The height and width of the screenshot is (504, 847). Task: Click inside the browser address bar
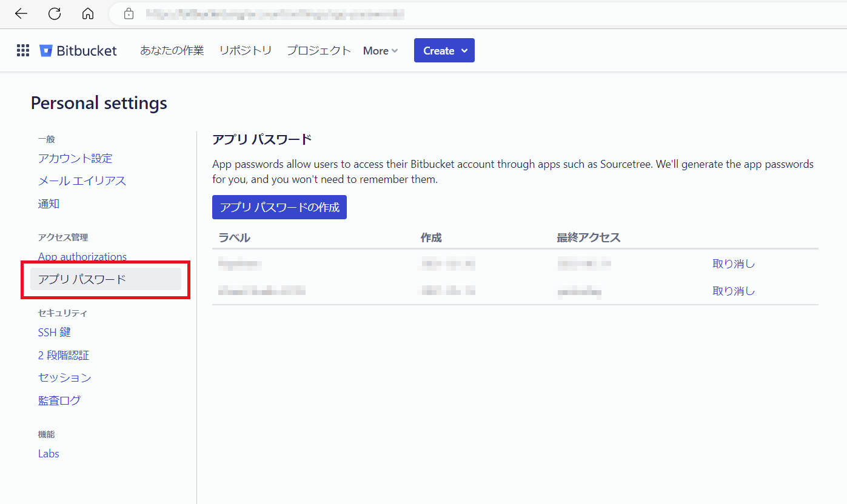click(273, 13)
